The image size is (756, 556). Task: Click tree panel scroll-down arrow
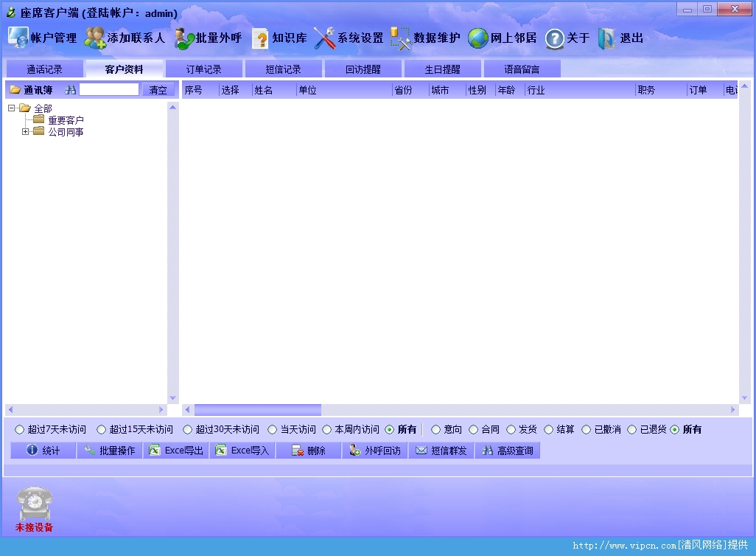tap(172, 398)
